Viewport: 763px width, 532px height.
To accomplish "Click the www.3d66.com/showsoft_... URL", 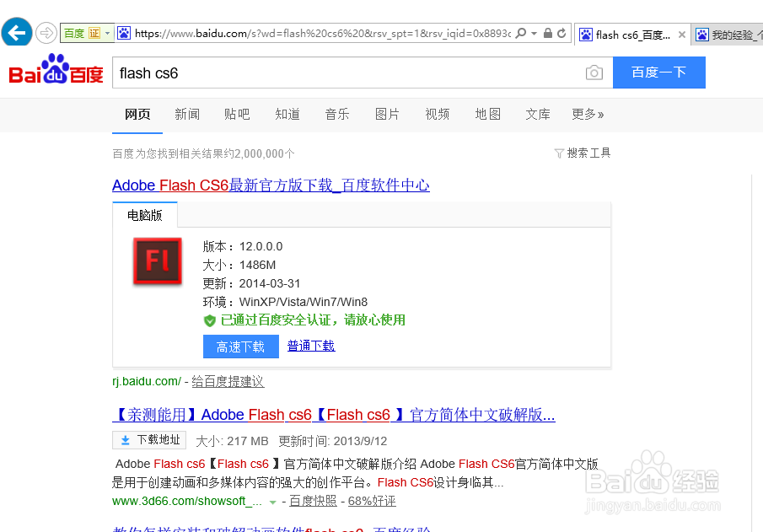I will click(187, 501).
